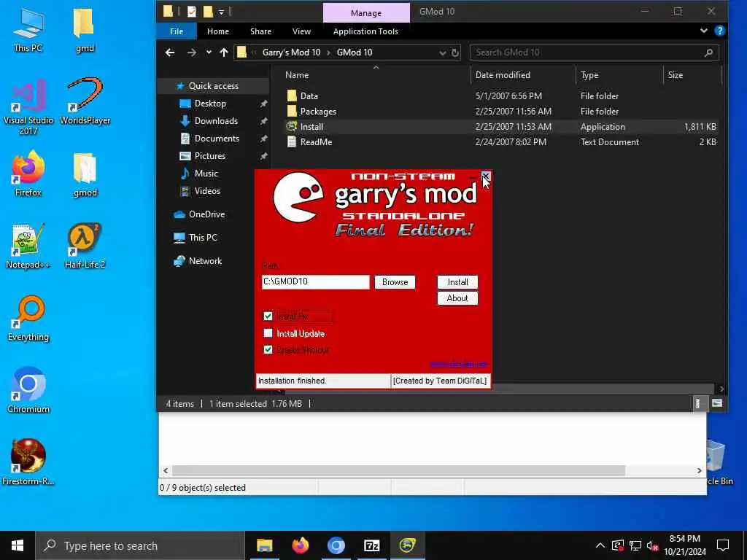747x560 pixels.
Task: Launch Firefox from the desktop
Action: pos(28,174)
